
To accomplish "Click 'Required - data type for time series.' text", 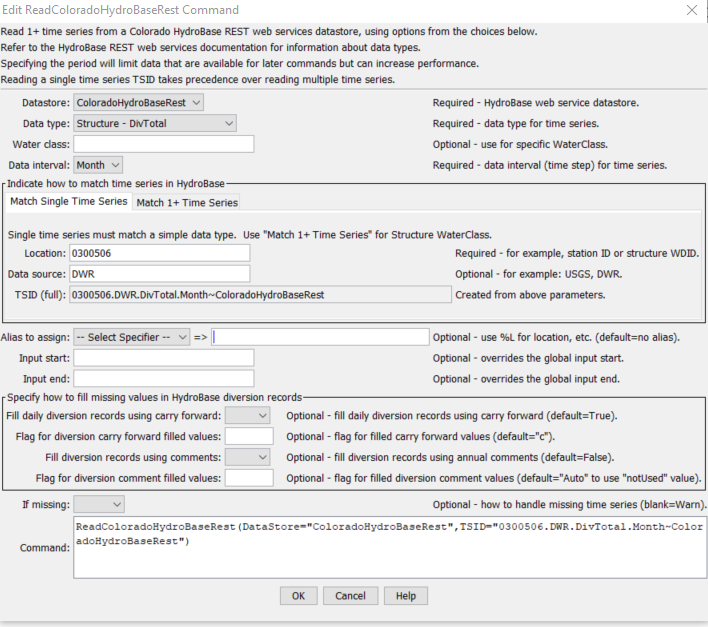I will (516, 124).
